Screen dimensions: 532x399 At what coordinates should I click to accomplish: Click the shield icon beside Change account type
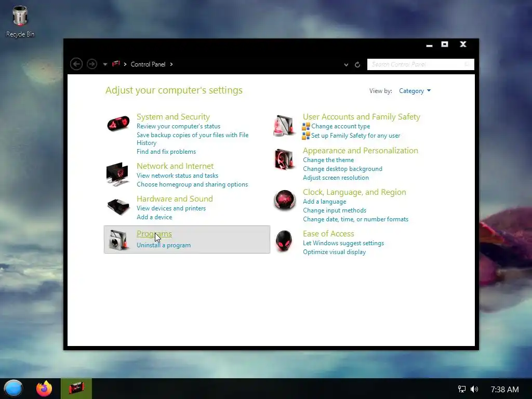tap(305, 126)
